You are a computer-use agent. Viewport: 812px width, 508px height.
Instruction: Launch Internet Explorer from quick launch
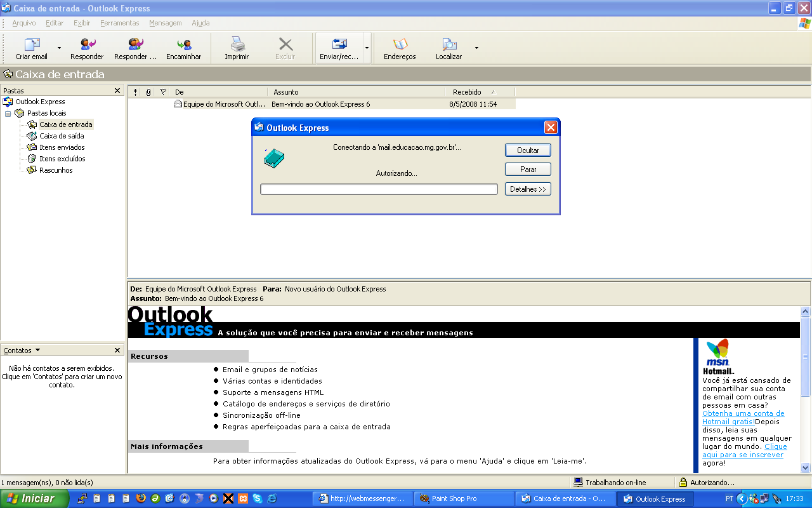coord(272,498)
